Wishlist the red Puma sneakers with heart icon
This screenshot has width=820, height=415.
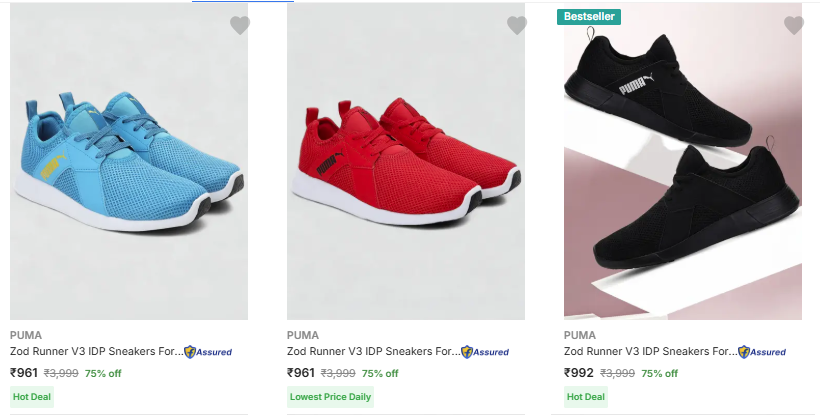tap(516, 26)
